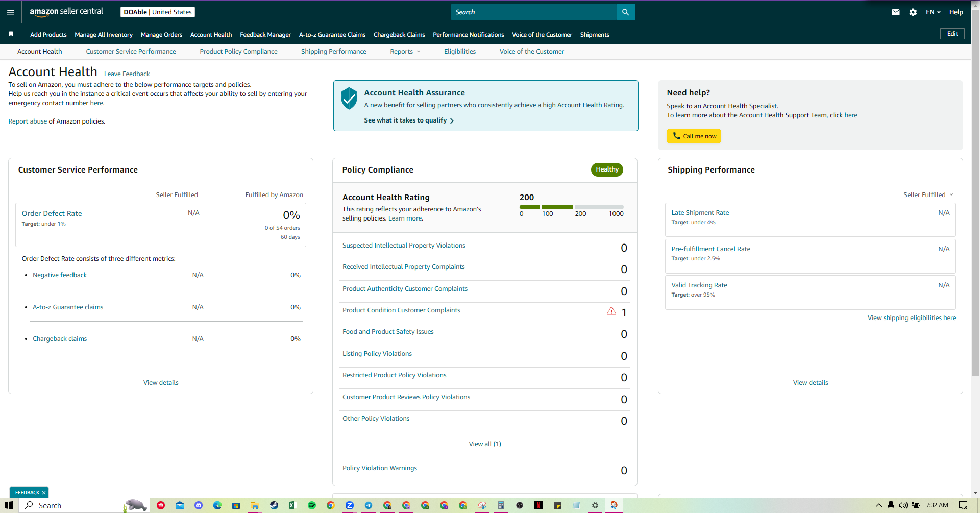The width and height of the screenshot is (980, 513).
Task: Open Calculator from the taskbar
Action: coord(501,505)
